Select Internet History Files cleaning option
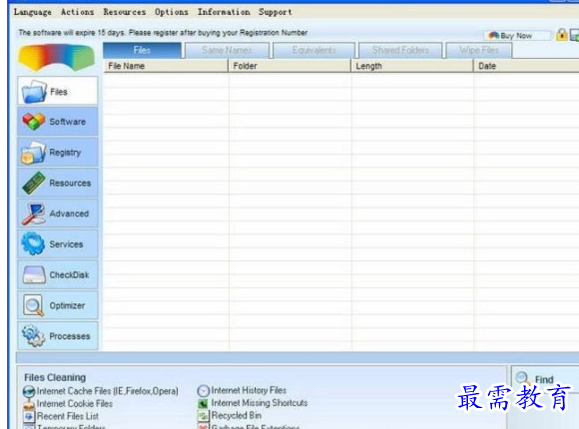The image size is (579, 429). pyautogui.click(x=242, y=390)
